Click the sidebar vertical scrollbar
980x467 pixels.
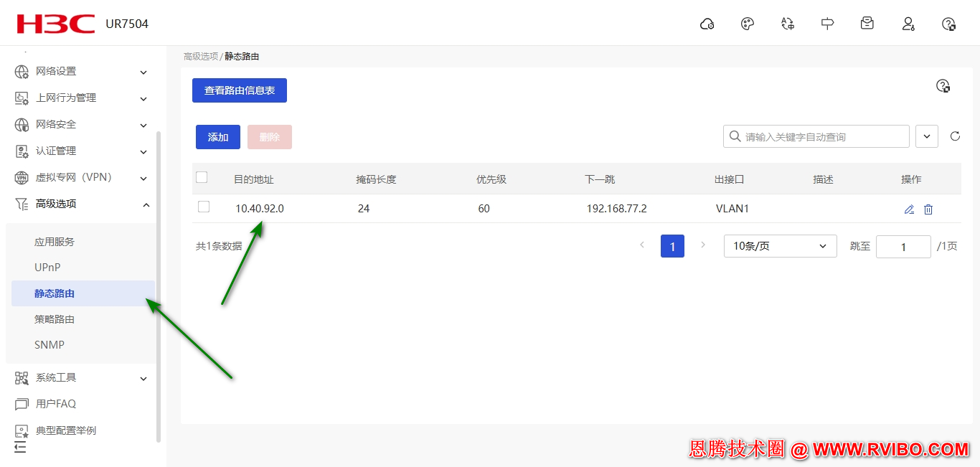[x=159, y=287]
